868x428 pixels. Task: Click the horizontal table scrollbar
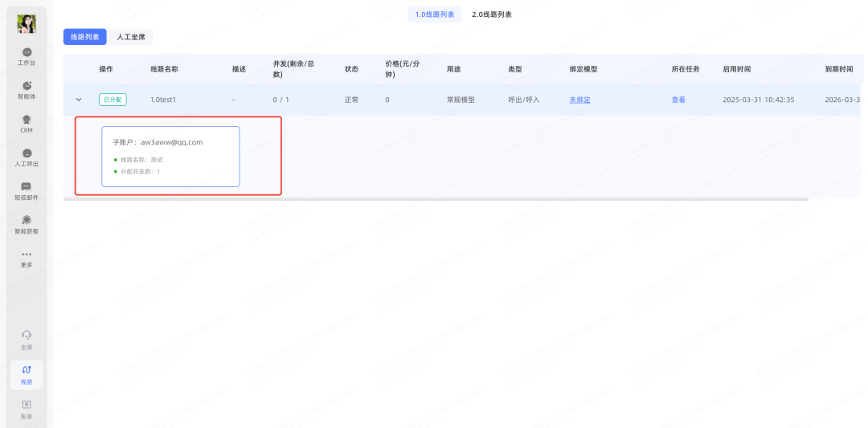point(435,199)
